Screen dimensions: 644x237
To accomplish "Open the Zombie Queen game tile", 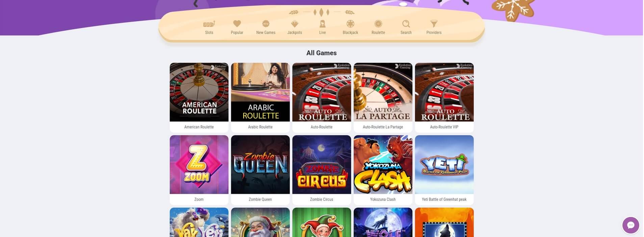I will pyautogui.click(x=260, y=165).
